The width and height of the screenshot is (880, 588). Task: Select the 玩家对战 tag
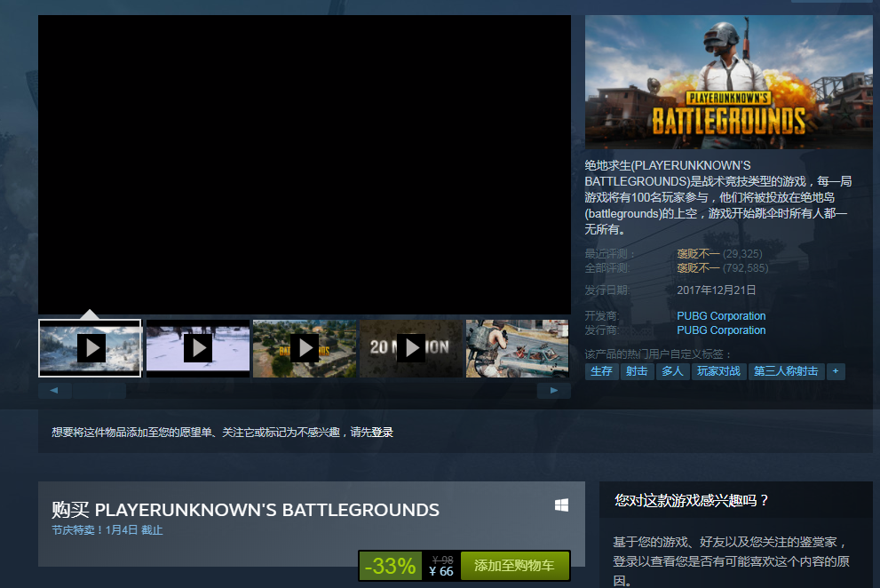coord(719,371)
